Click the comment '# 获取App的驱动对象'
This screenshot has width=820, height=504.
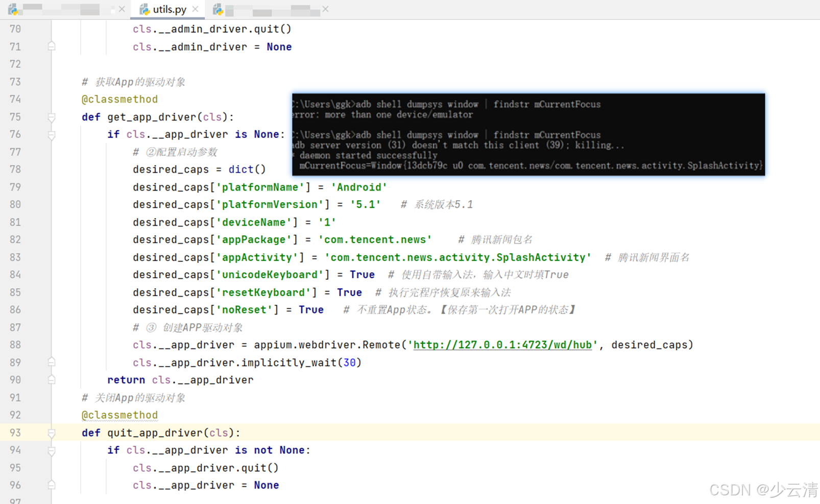coord(133,82)
